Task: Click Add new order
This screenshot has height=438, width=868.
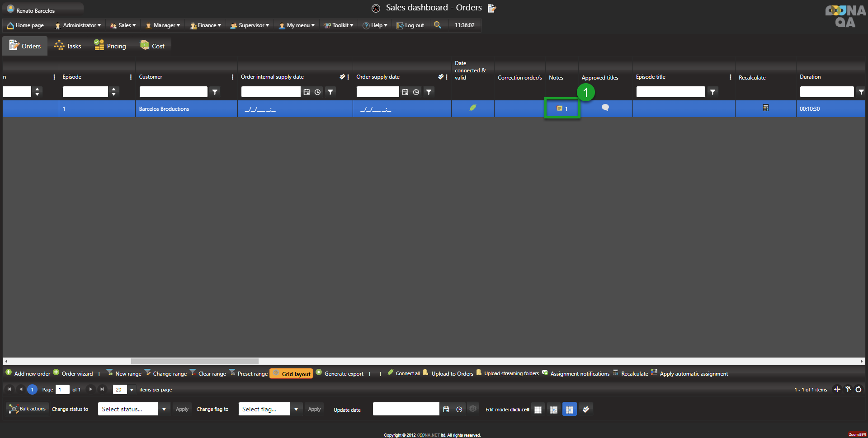Action: [x=28, y=374]
